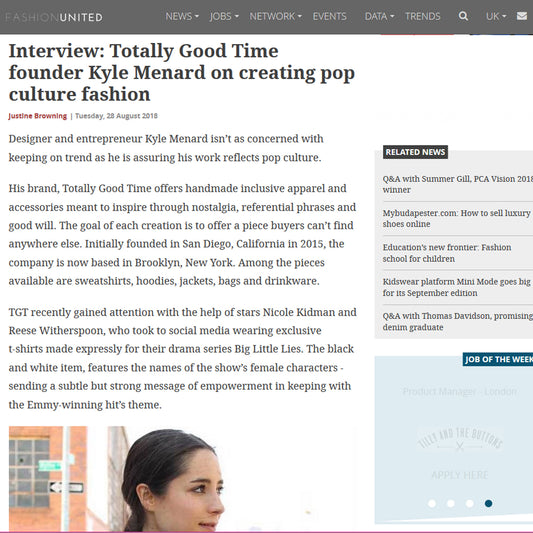Image resolution: width=533 pixels, height=533 pixels.
Task: Open the newsletter envelope icon
Action: [522, 16]
